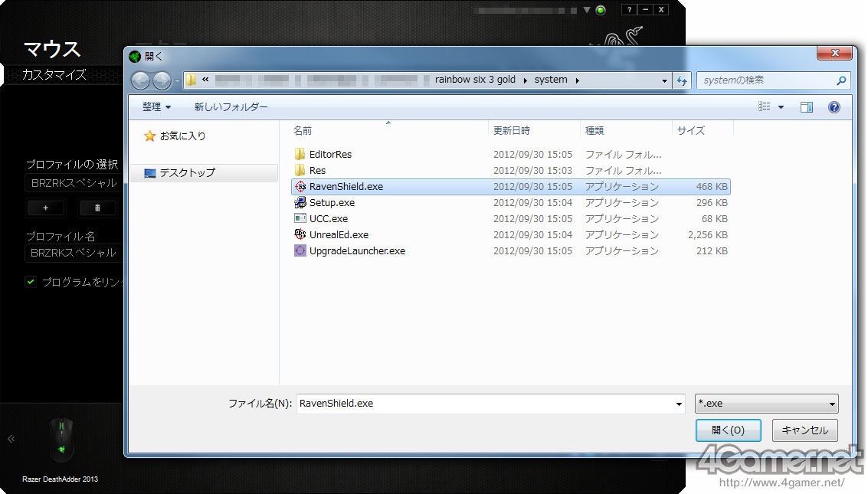
Task: Expand arrow after system breadcrumb
Action: (x=578, y=80)
